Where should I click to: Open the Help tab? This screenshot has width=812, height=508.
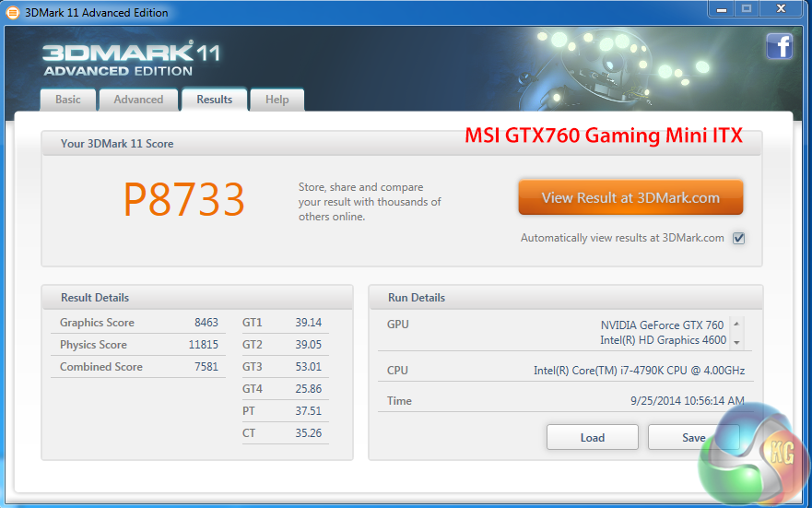pos(277,100)
